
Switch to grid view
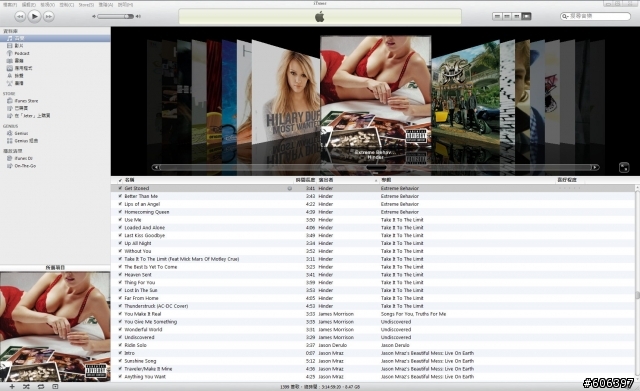(x=517, y=16)
